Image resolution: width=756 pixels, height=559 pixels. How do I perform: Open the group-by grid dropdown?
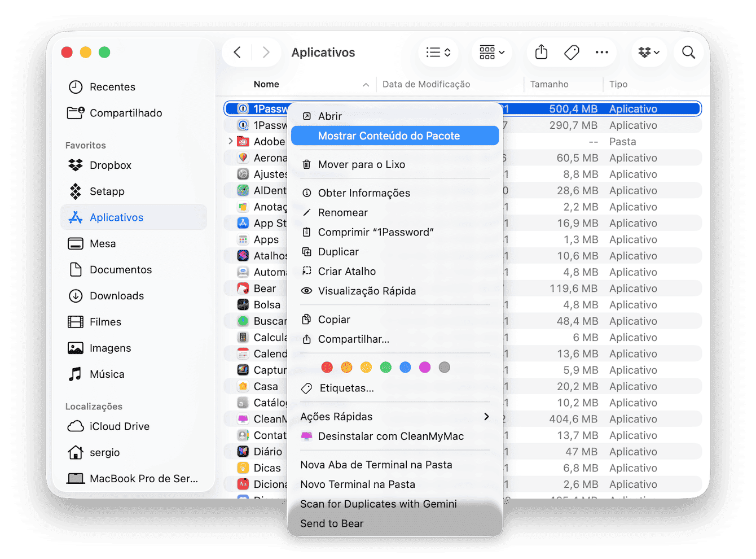492,53
